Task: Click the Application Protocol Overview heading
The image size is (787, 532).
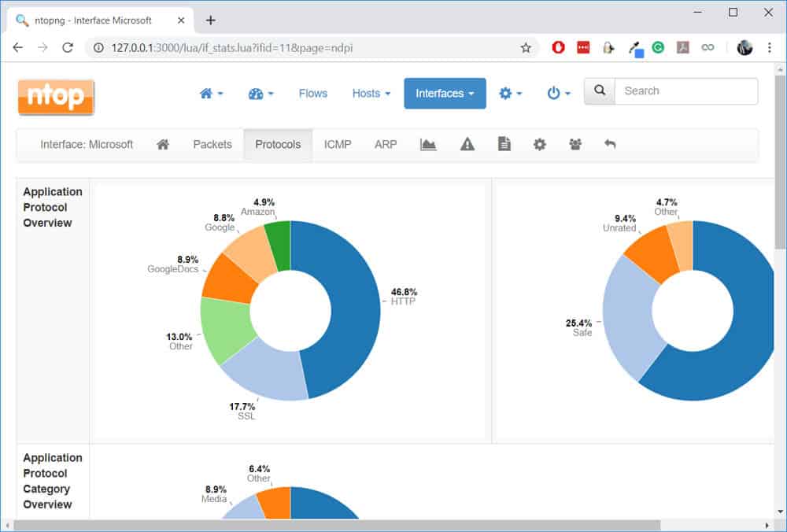Action: (53, 207)
